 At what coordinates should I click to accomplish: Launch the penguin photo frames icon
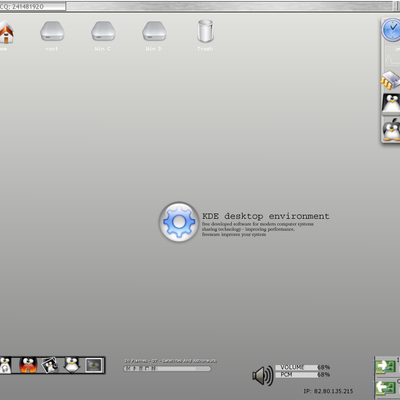50,365
